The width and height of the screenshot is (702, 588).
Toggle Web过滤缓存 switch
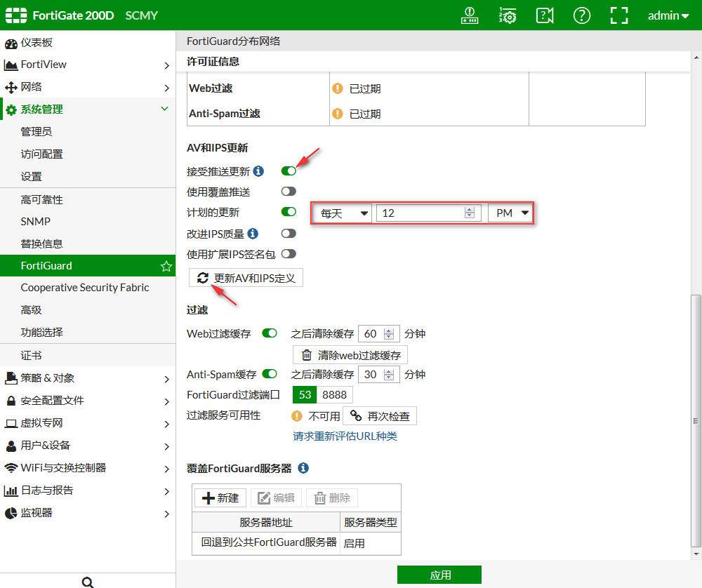tap(270, 333)
